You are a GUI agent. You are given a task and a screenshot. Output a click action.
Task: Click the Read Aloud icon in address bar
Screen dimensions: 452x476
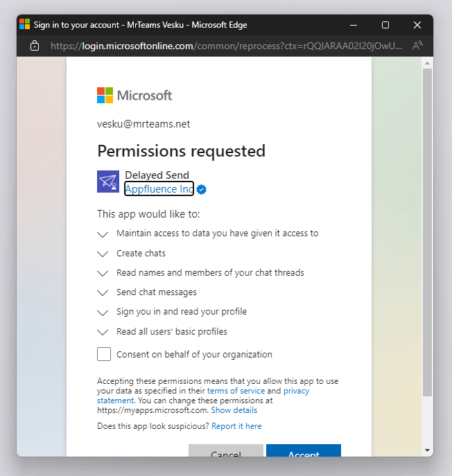417,46
